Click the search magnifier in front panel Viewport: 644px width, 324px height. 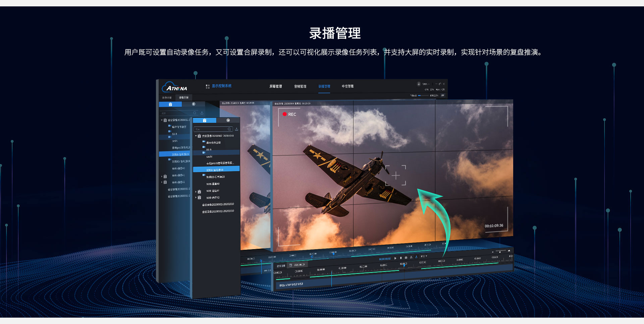pos(229,129)
